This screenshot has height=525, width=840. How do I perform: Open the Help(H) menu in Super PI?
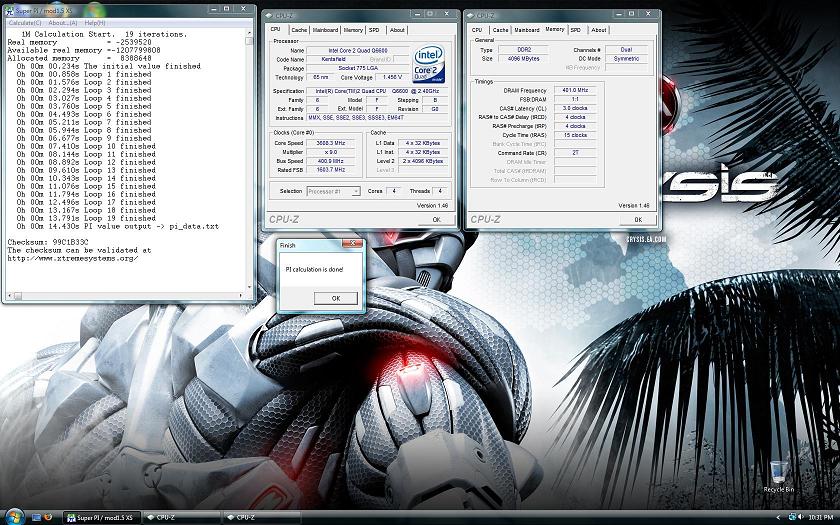(95, 23)
